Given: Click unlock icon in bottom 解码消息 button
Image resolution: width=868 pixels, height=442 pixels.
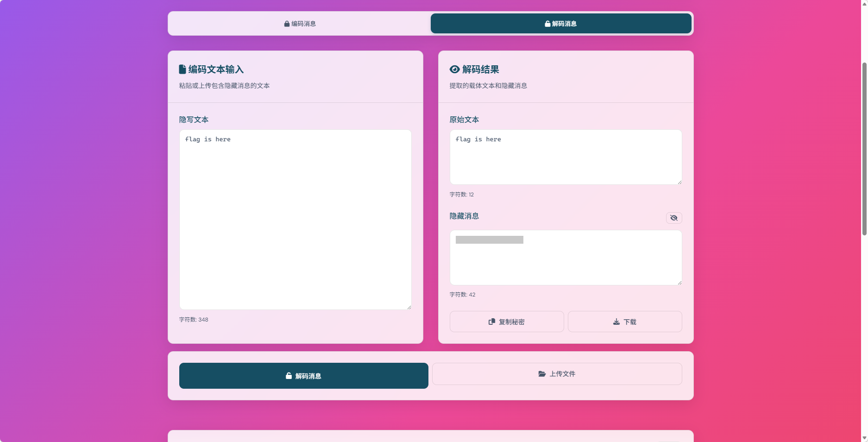Looking at the screenshot, I should click(289, 376).
